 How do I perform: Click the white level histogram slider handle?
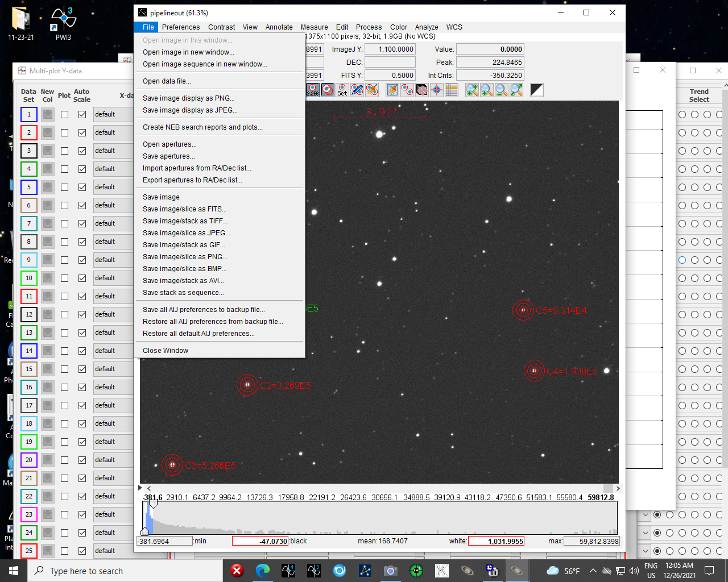pos(153,504)
